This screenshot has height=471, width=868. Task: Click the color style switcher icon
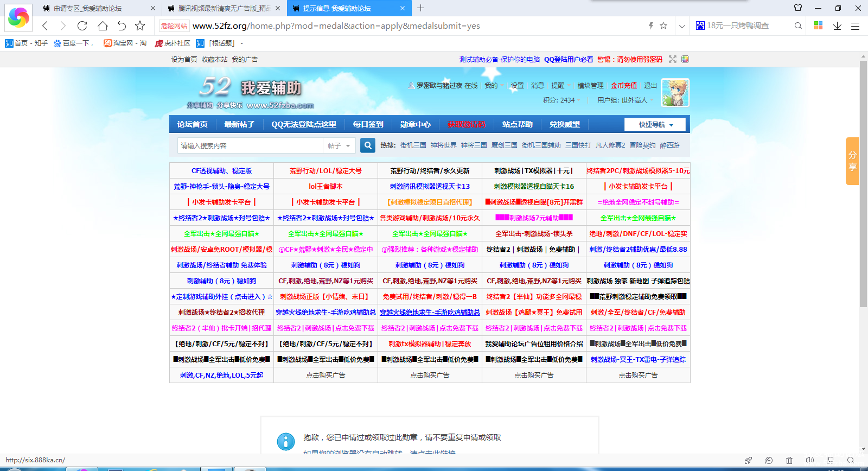(x=685, y=59)
